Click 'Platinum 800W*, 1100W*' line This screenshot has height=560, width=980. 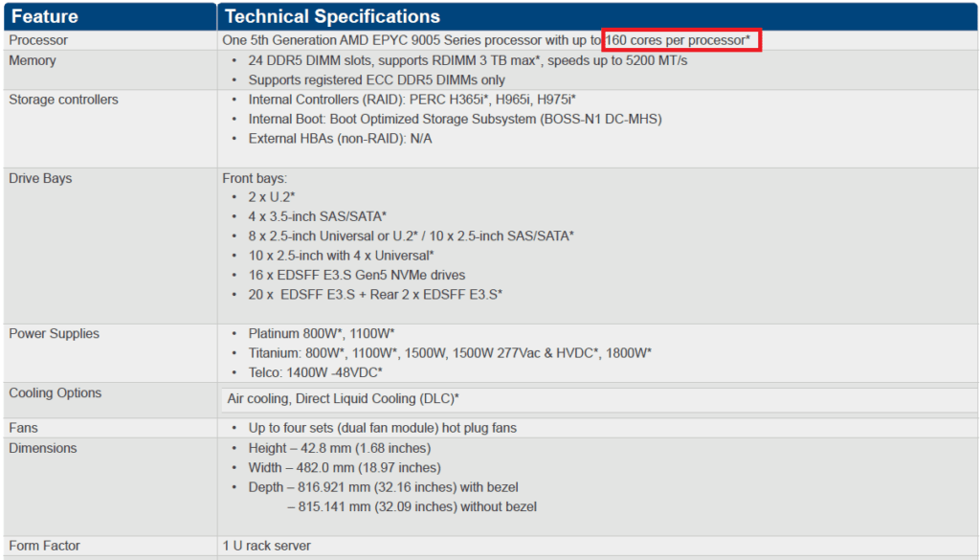[x=322, y=333]
